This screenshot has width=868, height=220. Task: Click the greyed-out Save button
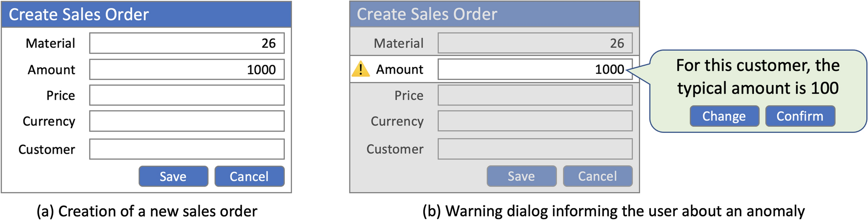pos(521,176)
